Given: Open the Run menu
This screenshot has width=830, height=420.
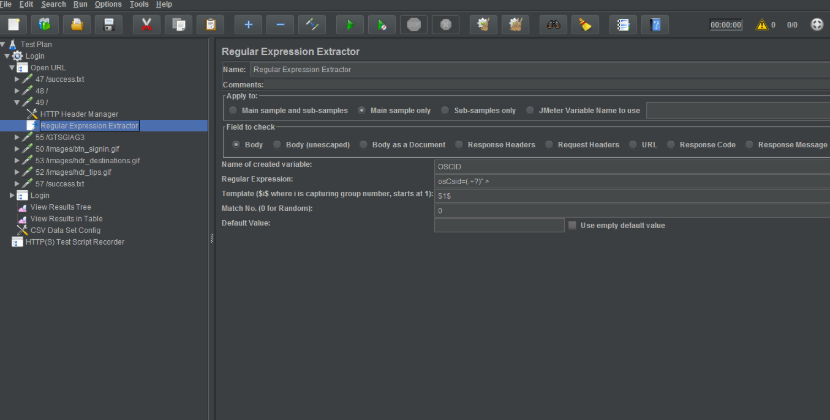Looking at the screenshot, I should pos(79,5).
